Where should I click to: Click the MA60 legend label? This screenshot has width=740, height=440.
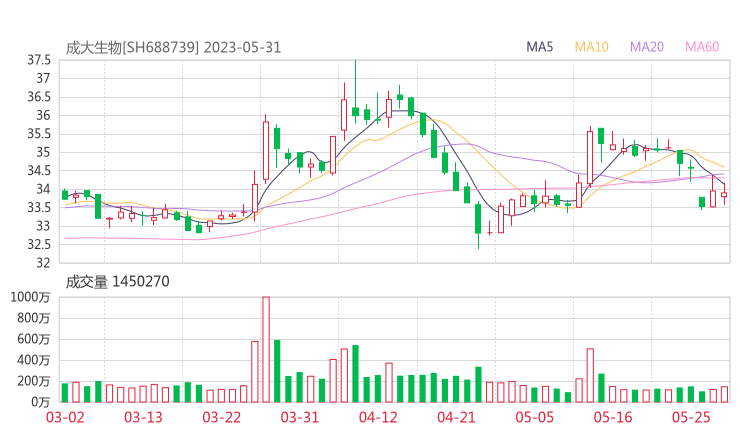[702, 47]
